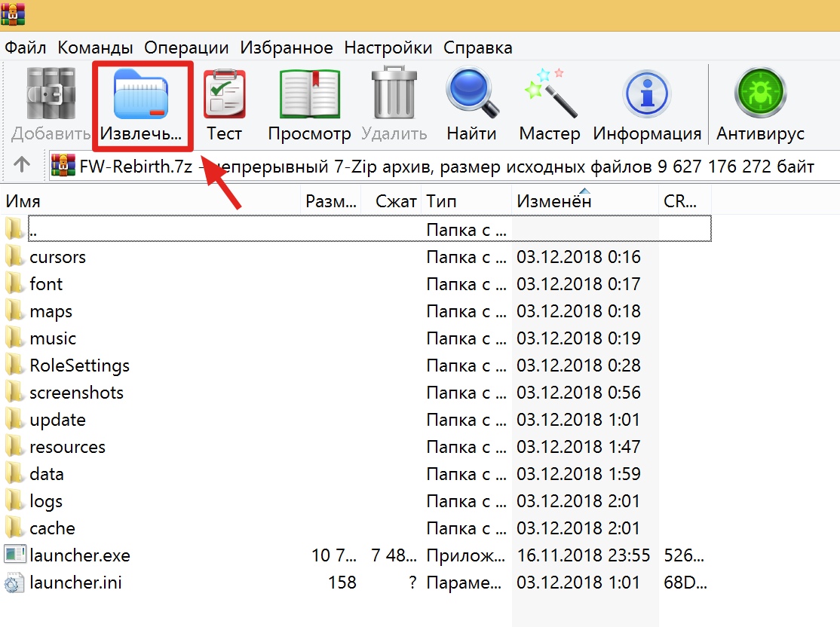Select the launcher.ini file
840x627 pixels.
pos(75,583)
